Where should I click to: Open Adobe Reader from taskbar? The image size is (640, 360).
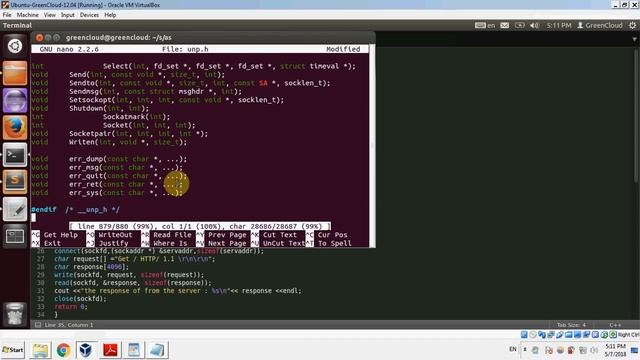pos(110,350)
